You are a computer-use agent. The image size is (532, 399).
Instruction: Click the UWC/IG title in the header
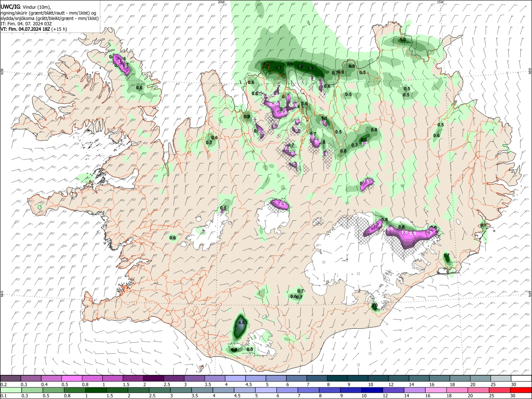(10, 7)
